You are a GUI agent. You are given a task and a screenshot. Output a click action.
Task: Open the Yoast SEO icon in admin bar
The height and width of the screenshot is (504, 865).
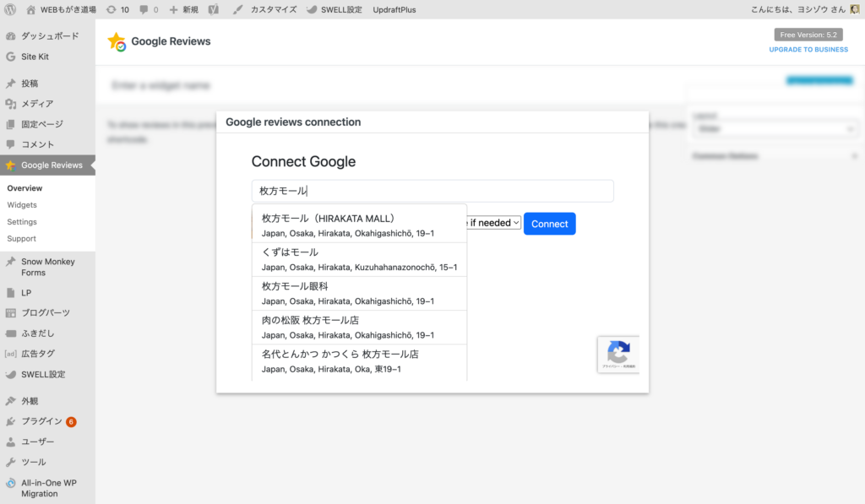pos(214,9)
